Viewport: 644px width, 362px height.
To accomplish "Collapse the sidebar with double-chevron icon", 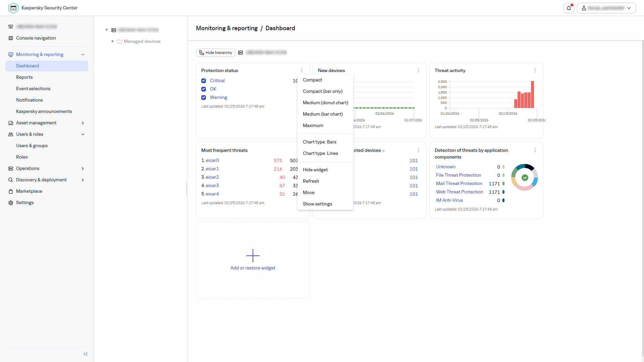I will (86, 354).
